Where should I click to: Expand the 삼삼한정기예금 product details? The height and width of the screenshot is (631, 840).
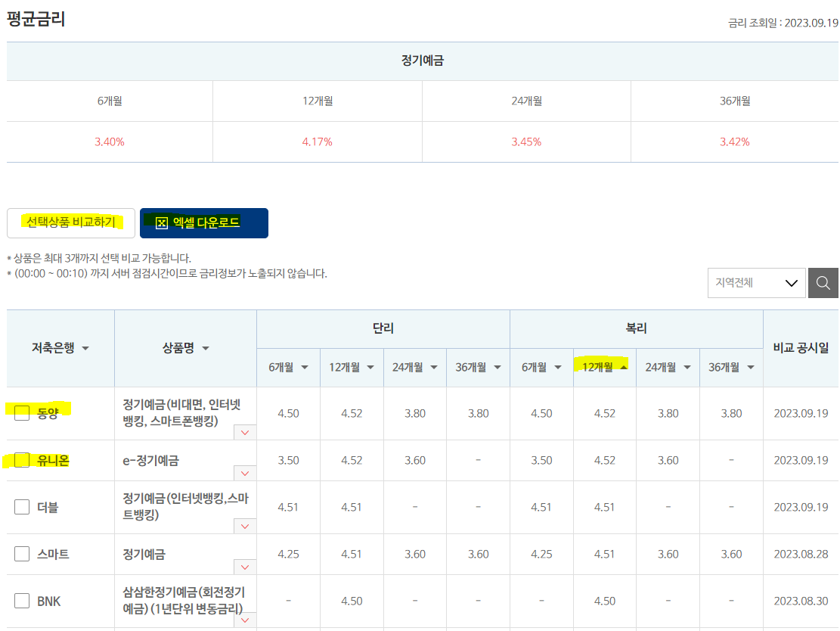244,620
